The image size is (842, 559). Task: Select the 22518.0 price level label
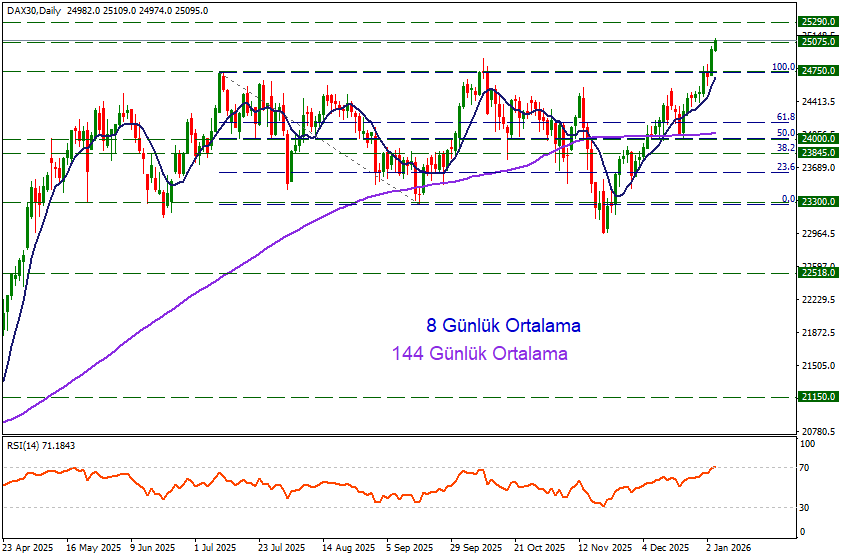coord(818,273)
